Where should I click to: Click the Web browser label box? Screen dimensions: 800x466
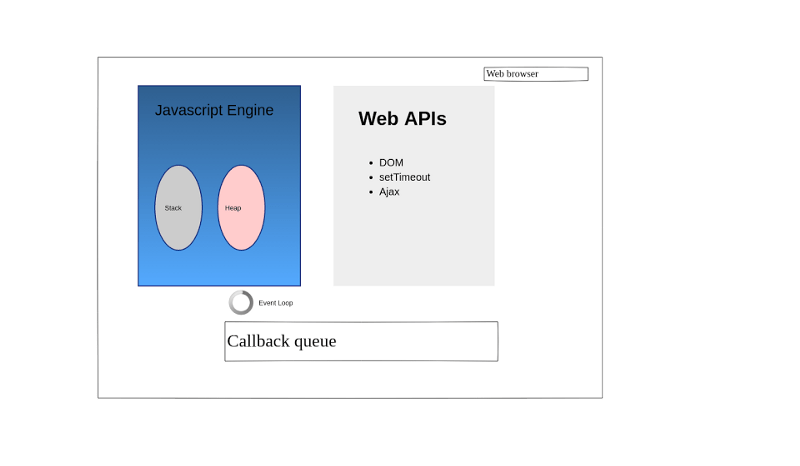pyautogui.click(x=536, y=74)
